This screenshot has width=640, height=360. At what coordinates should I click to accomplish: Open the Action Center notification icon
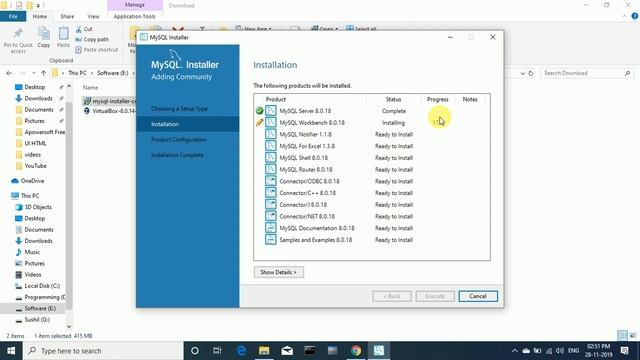(x=624, y=351)
